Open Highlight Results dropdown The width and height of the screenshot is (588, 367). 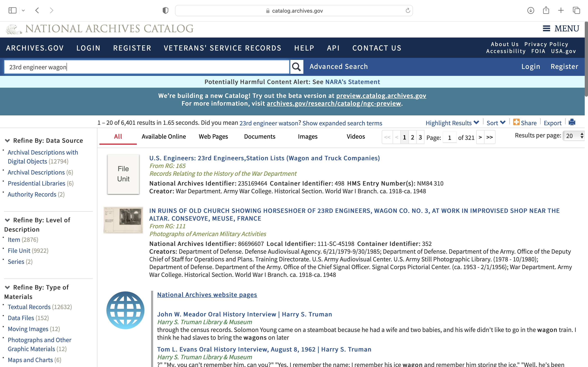[x=452, y=123]
